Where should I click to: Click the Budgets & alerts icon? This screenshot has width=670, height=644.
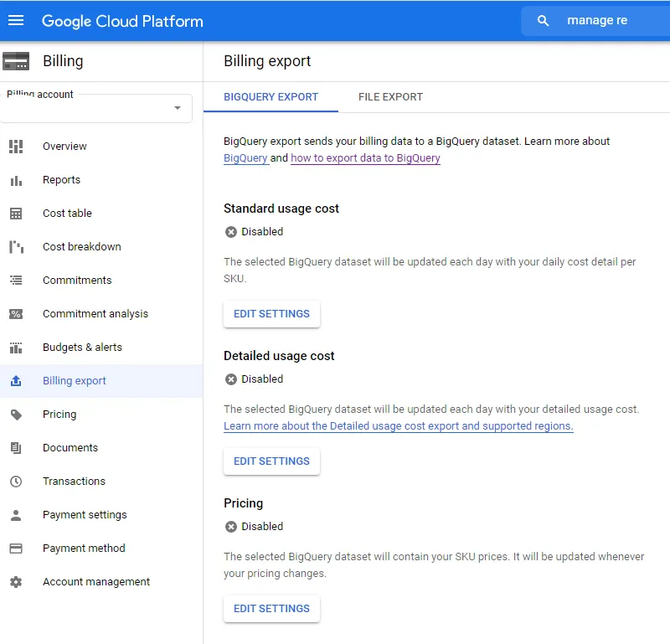(x=16, y=348)
